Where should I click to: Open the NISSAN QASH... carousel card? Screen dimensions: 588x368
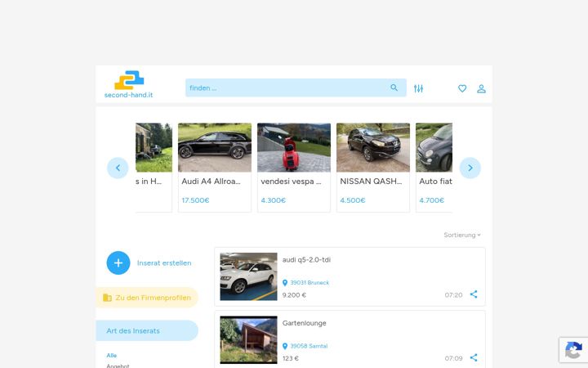tap(373, 168)
